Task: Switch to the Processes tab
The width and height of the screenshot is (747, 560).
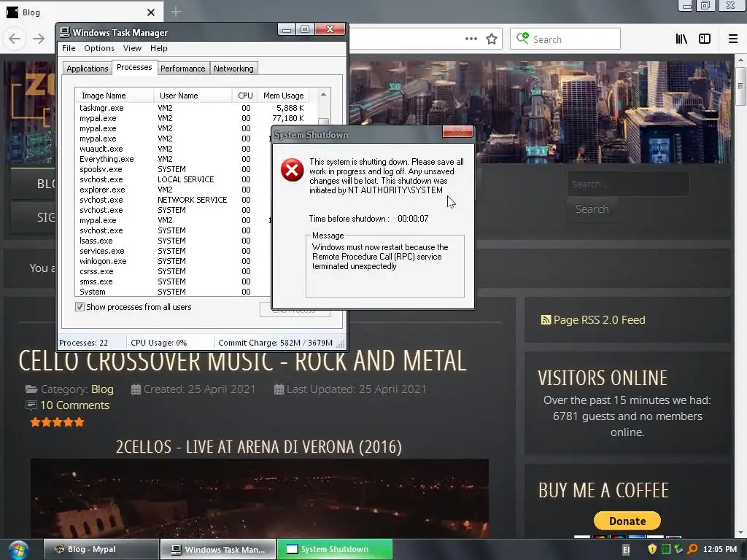Action: click(x=134, y=67)
